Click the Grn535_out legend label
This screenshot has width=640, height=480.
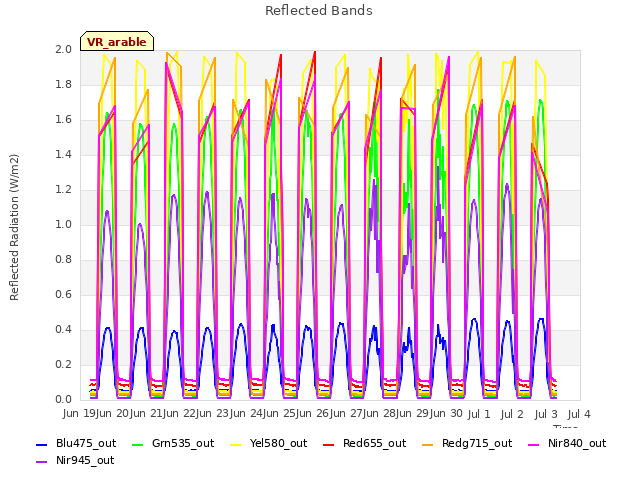click(x=183, y=443)
